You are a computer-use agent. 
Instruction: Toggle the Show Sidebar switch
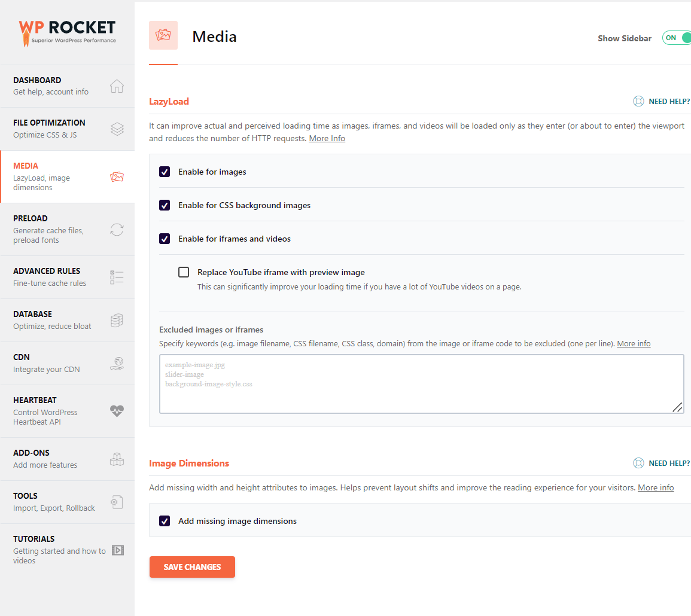[677, 38]
